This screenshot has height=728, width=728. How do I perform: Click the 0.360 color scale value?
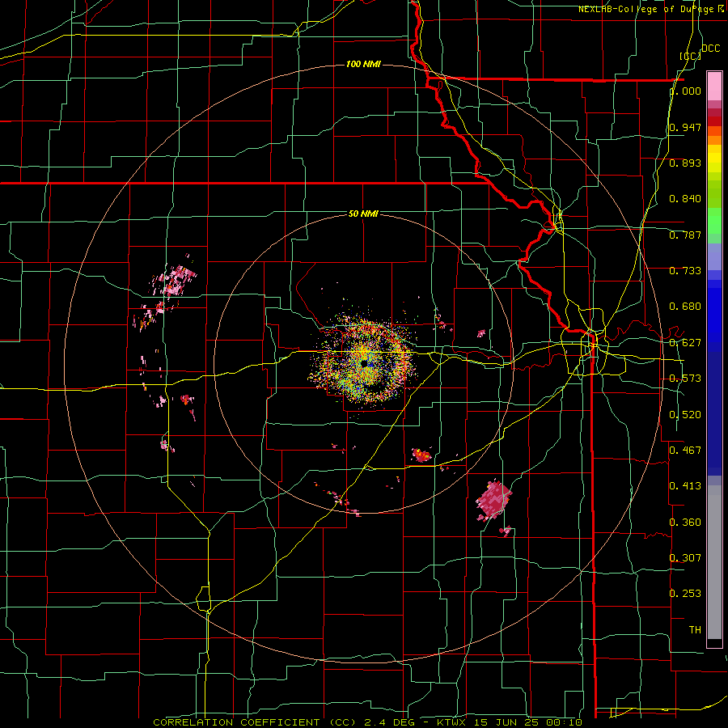(x=685, y=522)
